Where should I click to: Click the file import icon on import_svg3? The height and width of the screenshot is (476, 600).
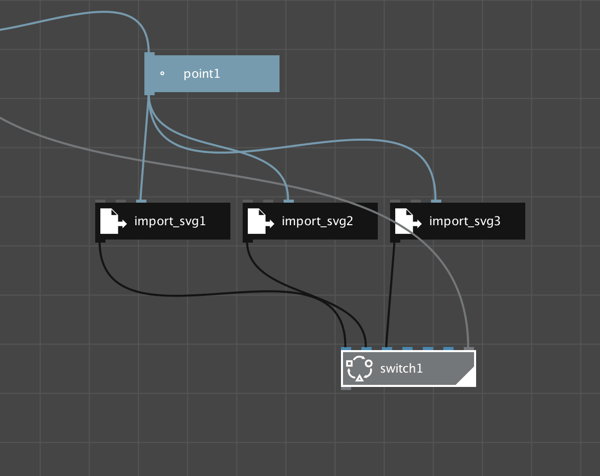tap(408, 221)
